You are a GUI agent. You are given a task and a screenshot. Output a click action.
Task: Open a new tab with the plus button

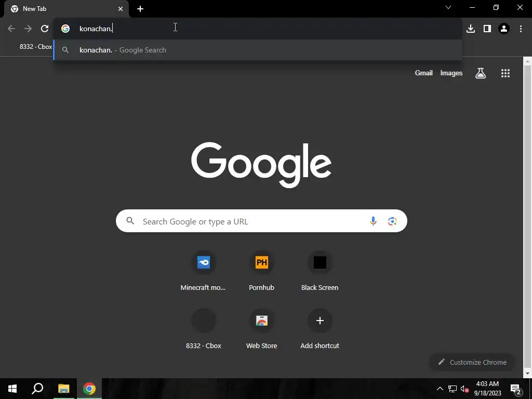point(140,9)
